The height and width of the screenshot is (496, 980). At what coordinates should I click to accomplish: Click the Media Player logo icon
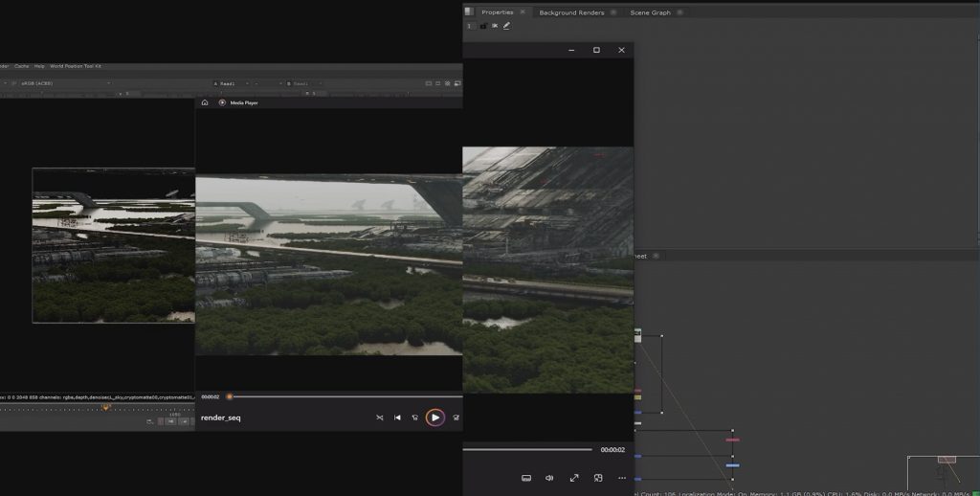click(x=222, y=102)
